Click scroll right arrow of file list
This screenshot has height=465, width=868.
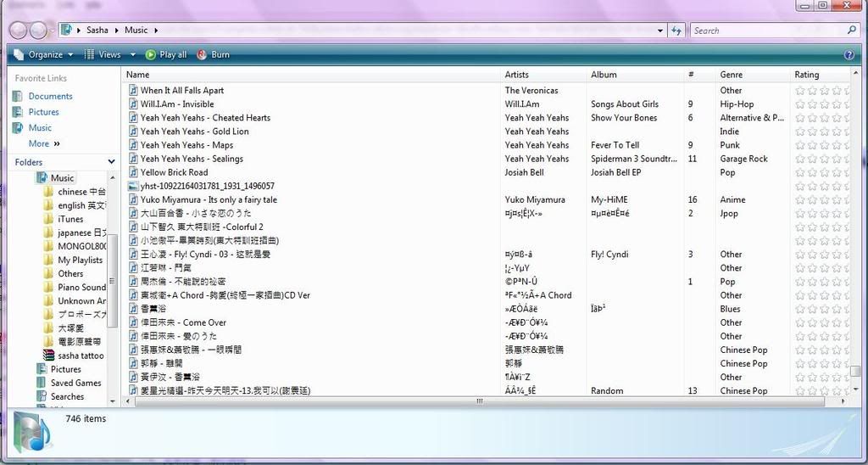pos(843,401)
